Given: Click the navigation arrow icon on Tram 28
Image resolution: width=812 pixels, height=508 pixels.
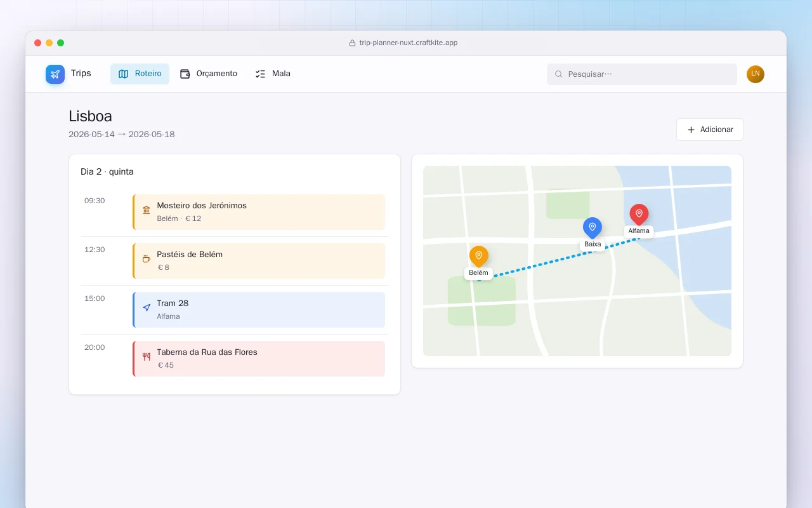Looking at the screenshot, I should (147, 307).
